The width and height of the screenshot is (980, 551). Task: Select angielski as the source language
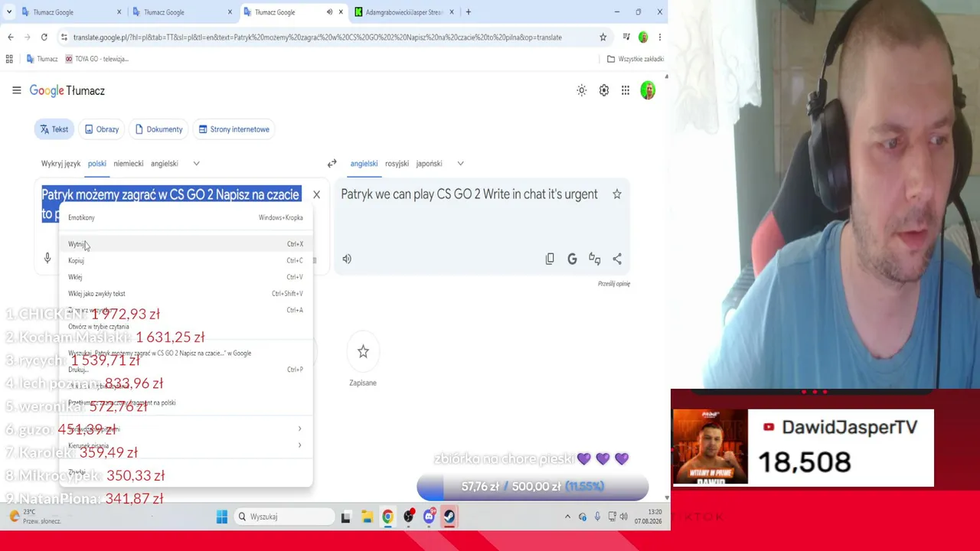click(165, 163)
